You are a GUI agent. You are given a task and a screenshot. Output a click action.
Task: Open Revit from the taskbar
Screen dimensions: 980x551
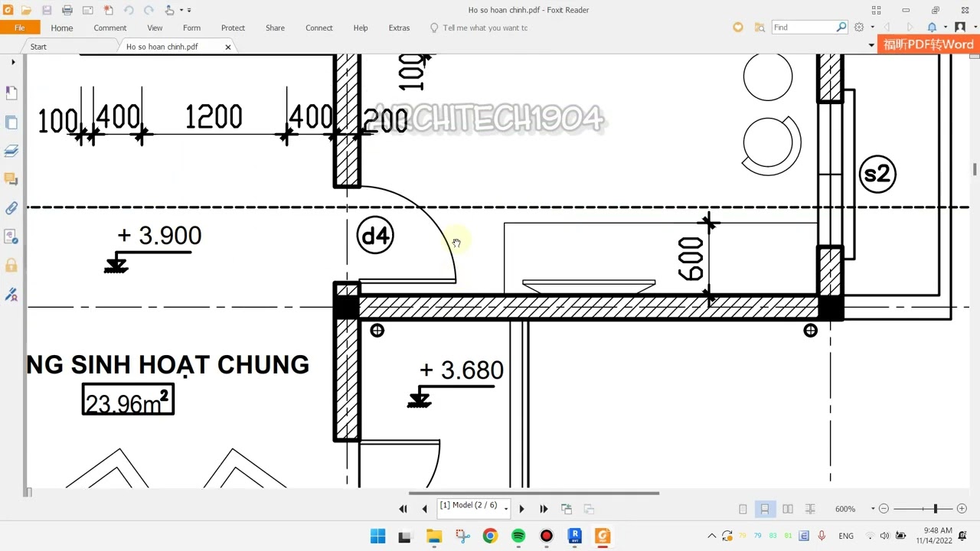click(575, 536)
